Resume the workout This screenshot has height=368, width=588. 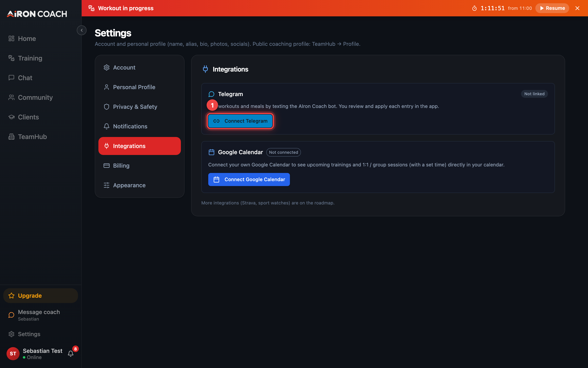pyautogui.click(x=552, y=8)
